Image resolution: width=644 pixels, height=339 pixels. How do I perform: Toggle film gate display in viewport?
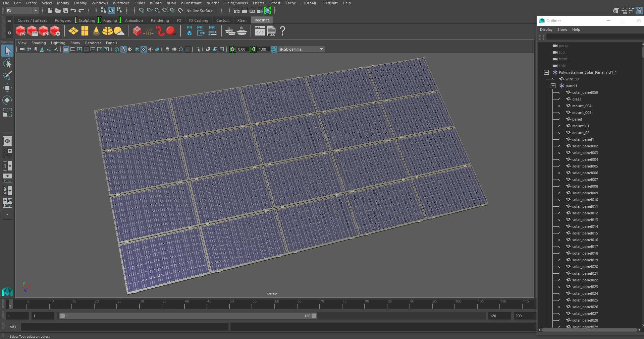pyautogui.click(x=73, y=49)
